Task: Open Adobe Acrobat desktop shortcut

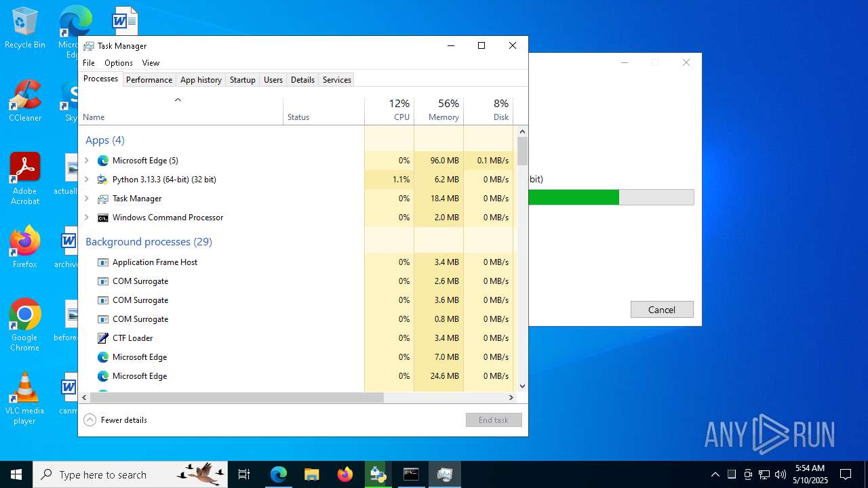Action: (25, 179)
